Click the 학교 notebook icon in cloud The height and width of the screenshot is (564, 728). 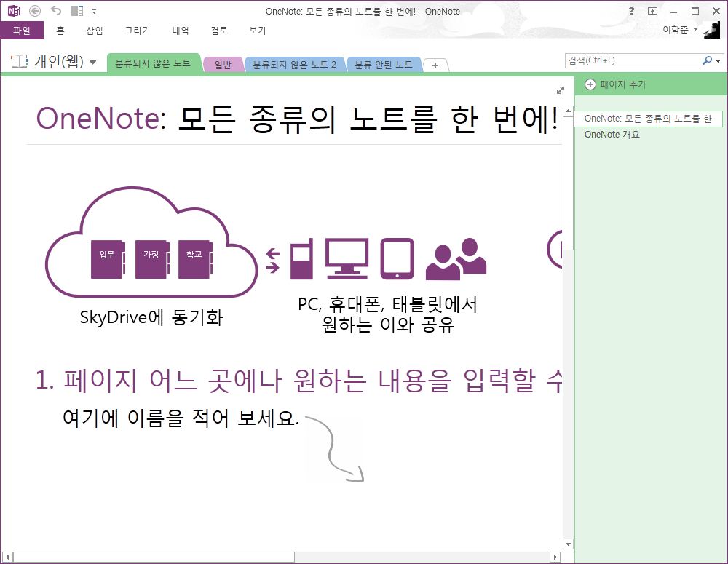[195, 259]
